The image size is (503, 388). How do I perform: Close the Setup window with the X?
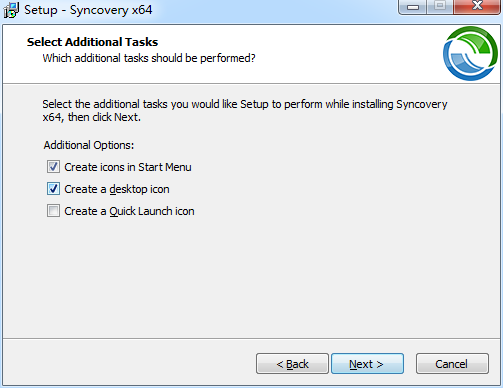point(477,7)
